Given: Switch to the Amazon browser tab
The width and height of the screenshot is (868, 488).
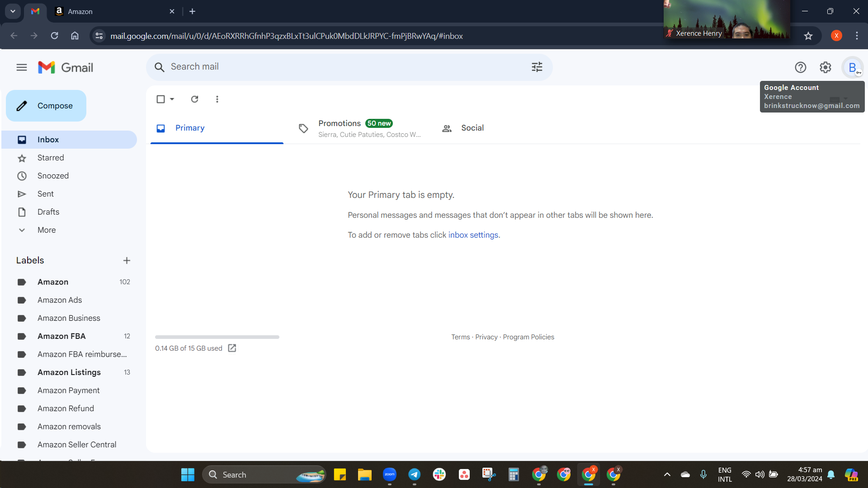Looking at the screenshot, I should 115,11.
